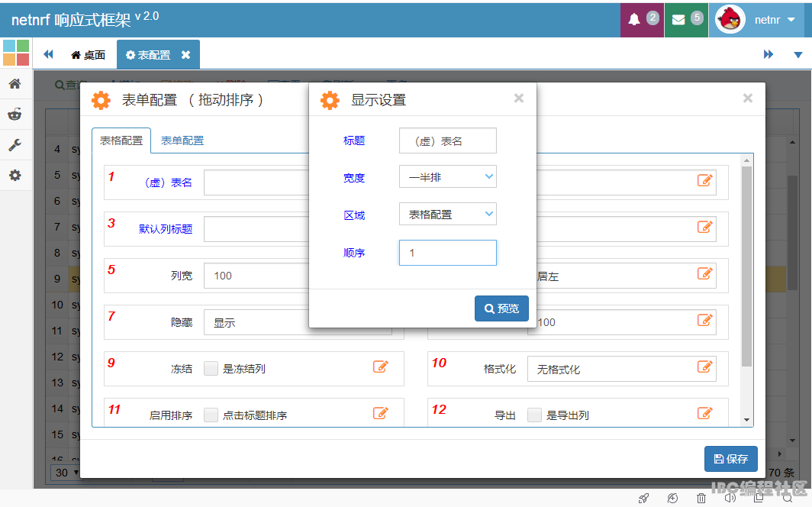Edit icon for 启用排序 row
Viewport: 812px width, 507px height.
[x=381, y=413]
